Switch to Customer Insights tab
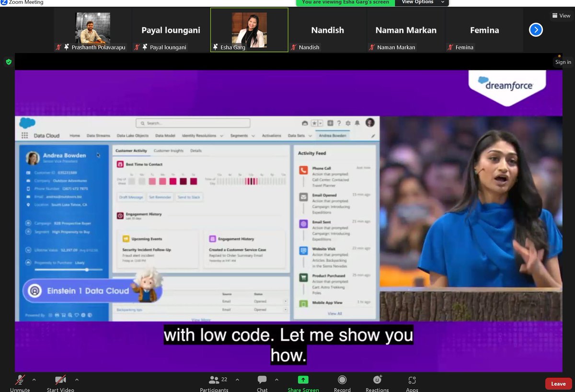Screen dimensions: 575x392 click(169, 150)
